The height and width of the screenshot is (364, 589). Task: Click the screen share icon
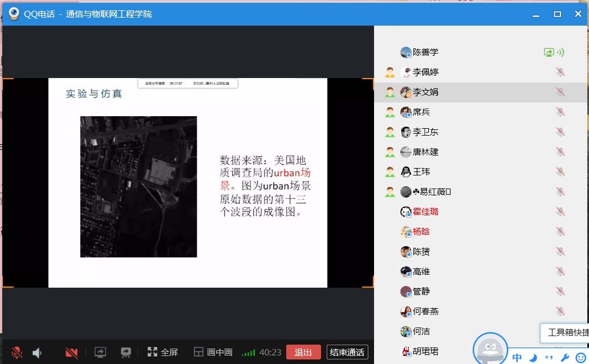point(100,353)
